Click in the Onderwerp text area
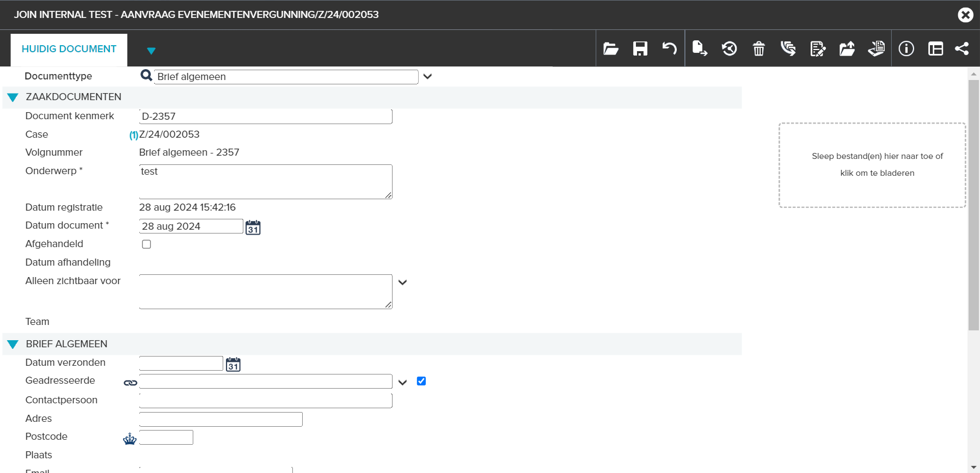The image size is (980, 473). click(x=266, y=182)
